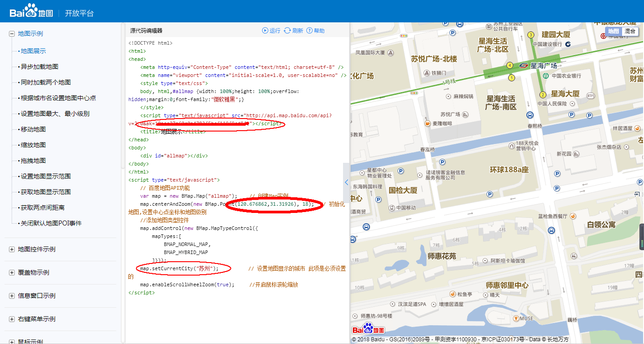Click the 苏悦广场 shopping icon

click(466, 114)
